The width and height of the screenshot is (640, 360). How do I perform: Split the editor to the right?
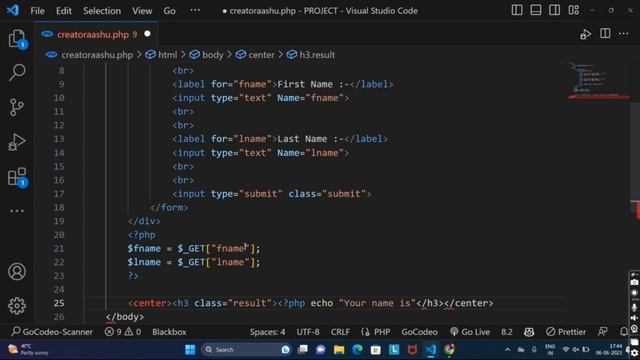click(x=605, y=34)
